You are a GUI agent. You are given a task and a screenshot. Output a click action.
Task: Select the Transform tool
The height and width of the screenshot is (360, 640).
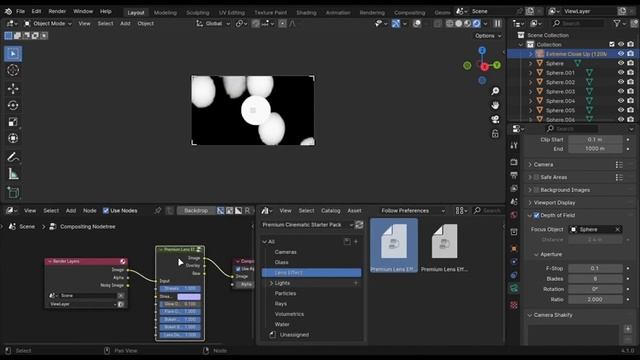(13, 138)
